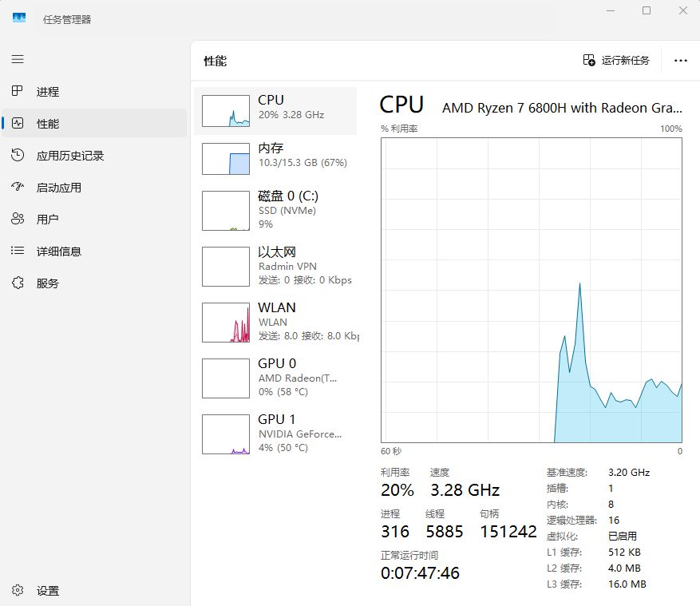The image size is (700, 606).
Task: Navigate to 服务 page
Action: (x=94, y=283)
